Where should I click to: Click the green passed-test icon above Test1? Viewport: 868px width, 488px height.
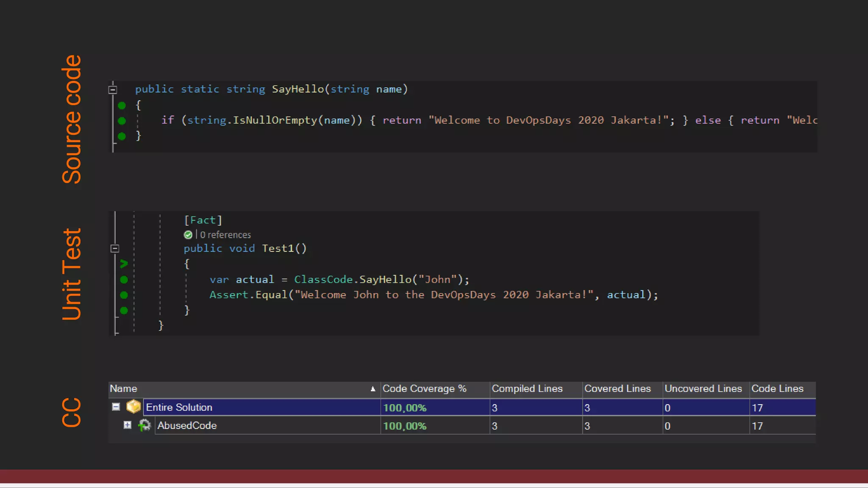point(188,235)
